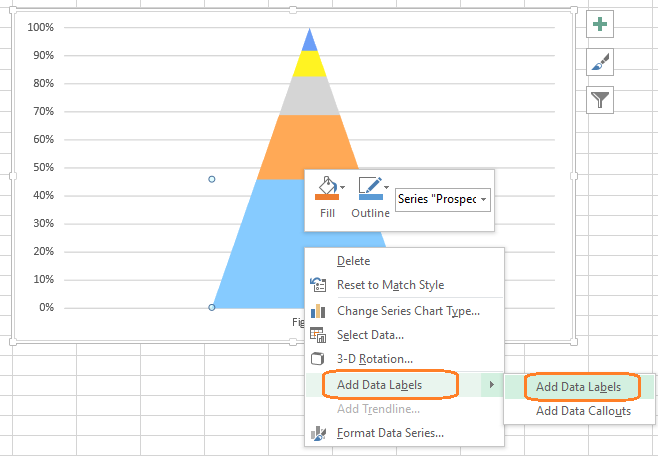Open Chart Styles paintbrush button
The width and height of the screenshot is (660, 456).
[x=600, y=62]
